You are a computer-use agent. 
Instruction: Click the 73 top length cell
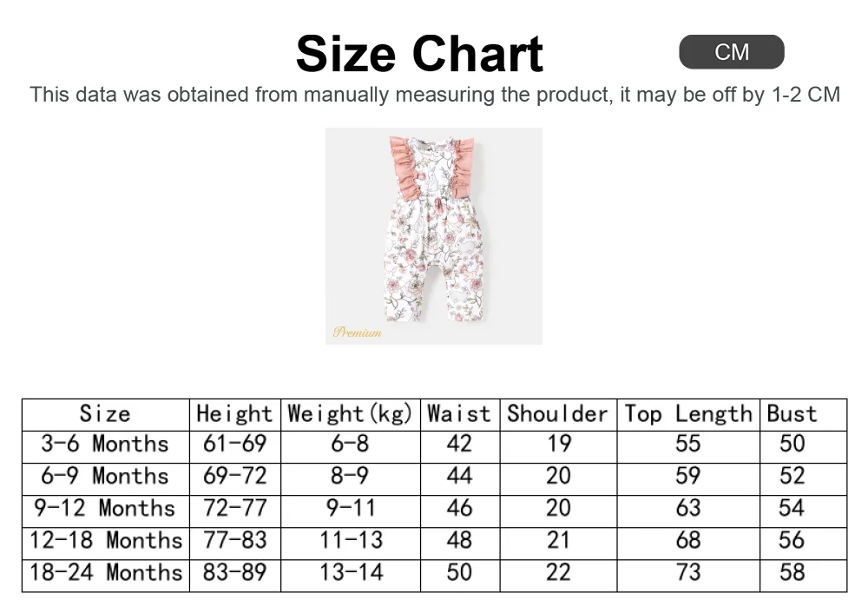click(688, 572)
